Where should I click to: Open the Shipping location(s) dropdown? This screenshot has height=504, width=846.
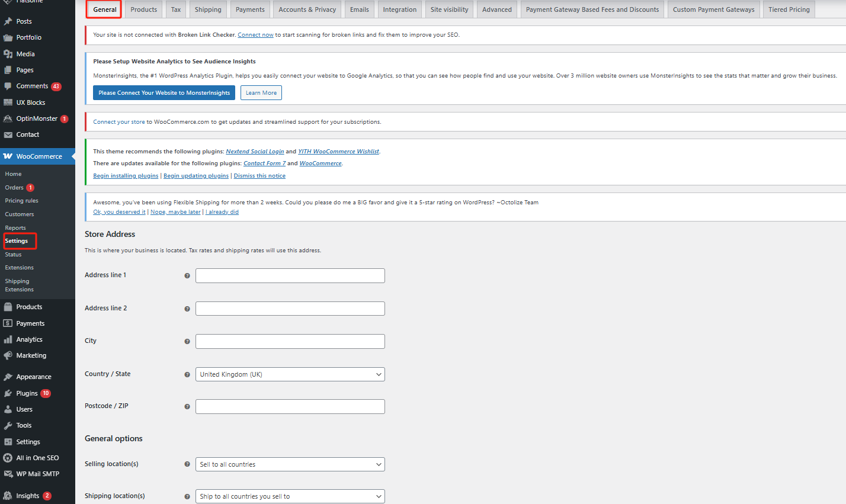click(289, 496)
